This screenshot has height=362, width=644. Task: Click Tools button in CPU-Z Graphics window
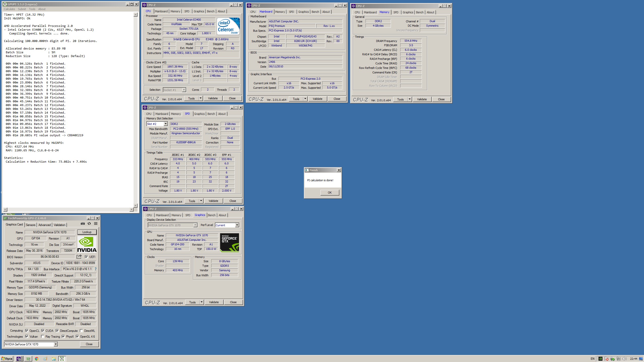(x=192, y=302)
